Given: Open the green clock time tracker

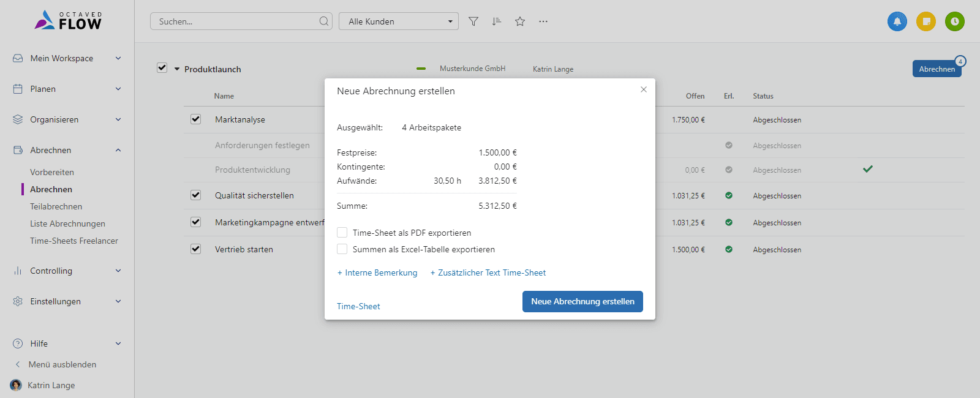Looking at the screenshot, I should (x=955, y=21).
